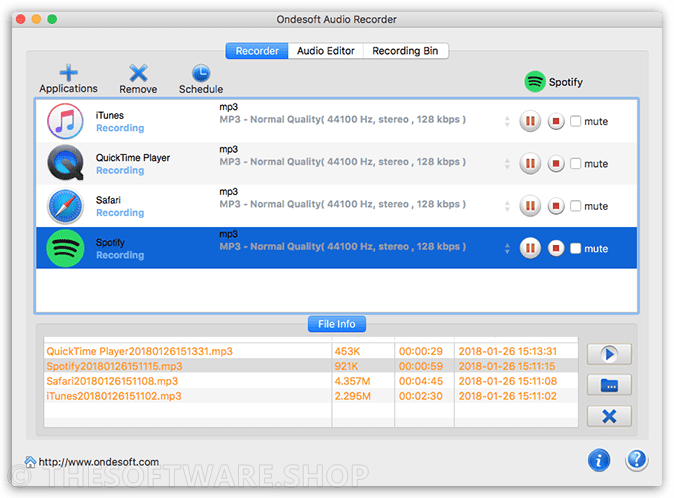This screenshot has width=674, height=498.
Task: Open the Schedule clock icon
Action: coord(201,73)
